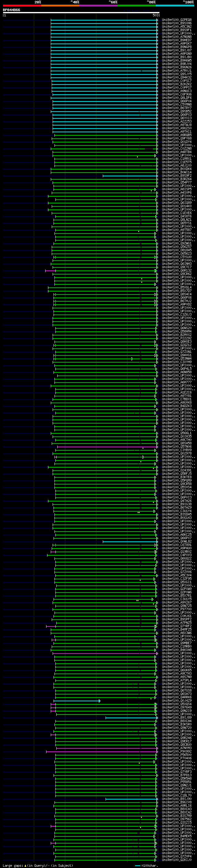Select label UniRef100_Q9SJY5
The height and width of the screenshot is (868, 197).
click(177, 74)
